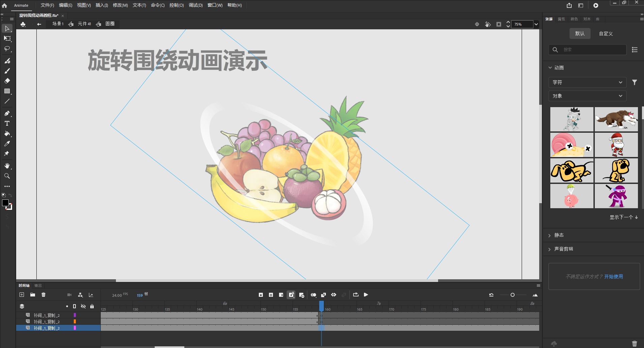Screen dimensions: 644x348
Task: Switch to the 输出 tab
Action: pyautogui.click(x=38, y=285)
